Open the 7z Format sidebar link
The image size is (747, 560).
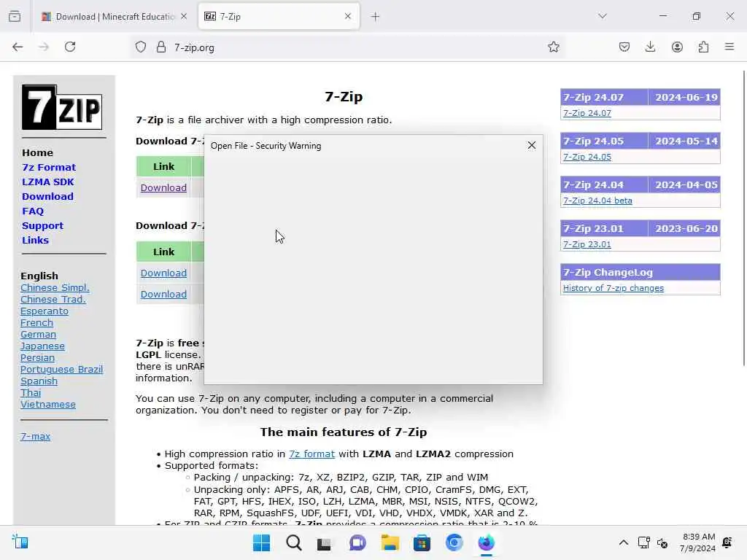coord(49,167)
